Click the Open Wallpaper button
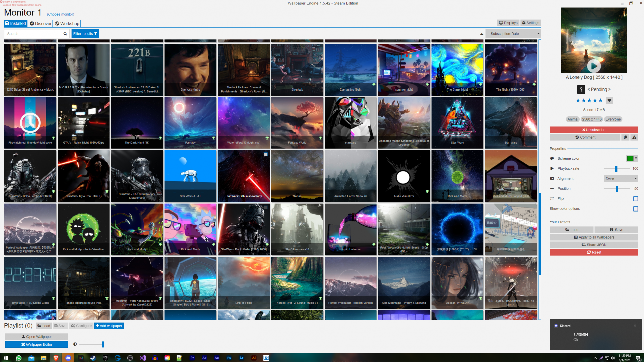Screen dimensions: 644x362 click(37, 337)
